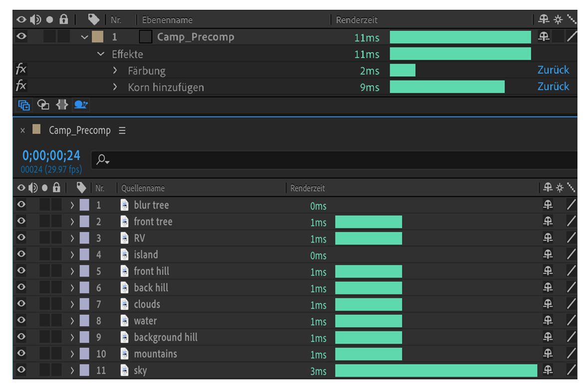
Task: Click the Layer Switches pane icon
Action: [x=23, y=105]
